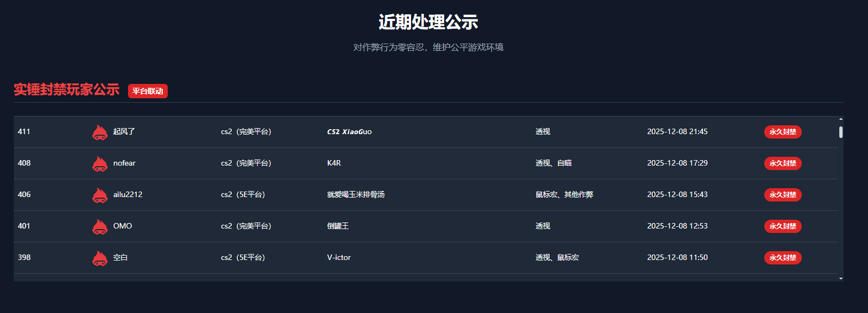Click 永久封禁 badge for 空白 row
This screenshot has height=313, width=868.
click(x=782, y=258)
